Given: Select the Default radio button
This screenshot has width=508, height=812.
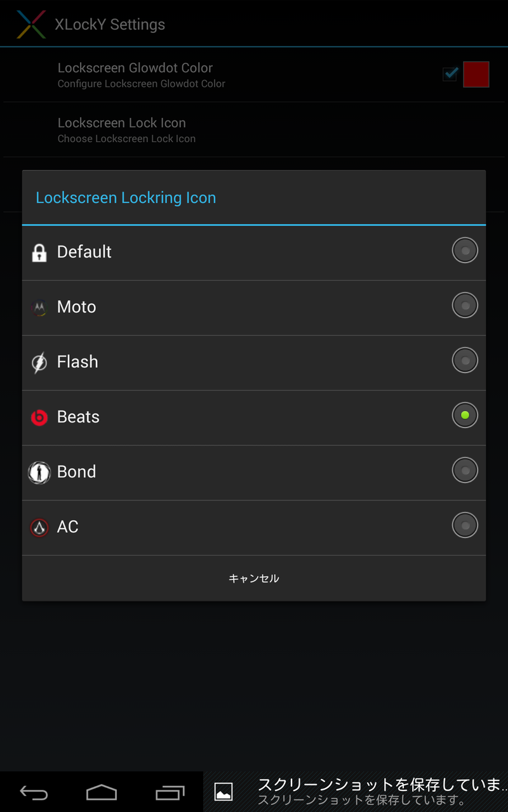Looking at the screenshot, I should click(x=465, y=251).
